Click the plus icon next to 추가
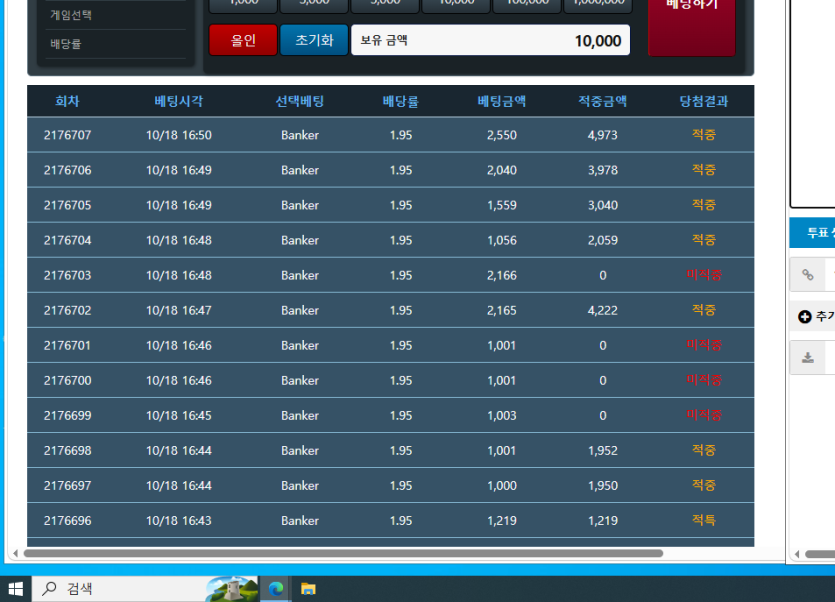Viewport: 835px width, 602px height. [x=805, y=316]
